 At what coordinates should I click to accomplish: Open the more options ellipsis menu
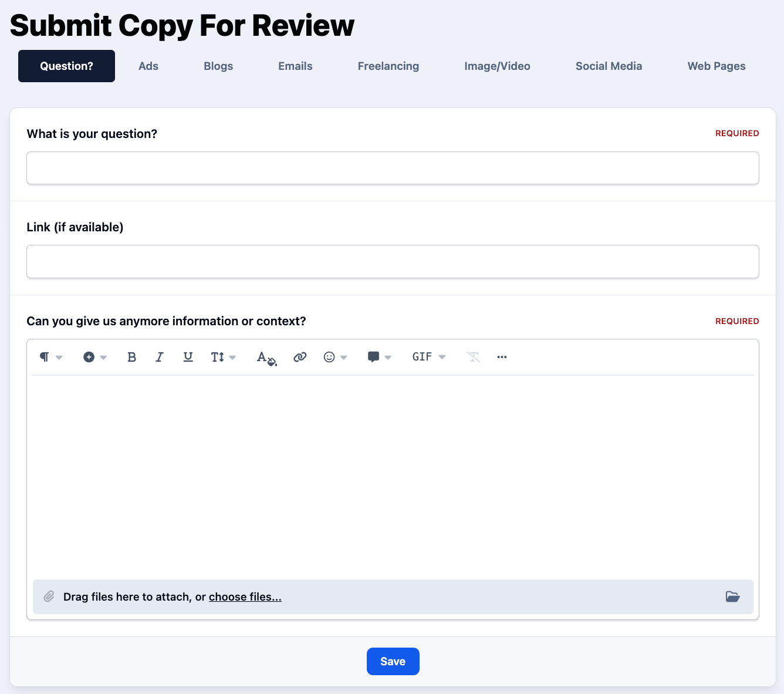502,357
